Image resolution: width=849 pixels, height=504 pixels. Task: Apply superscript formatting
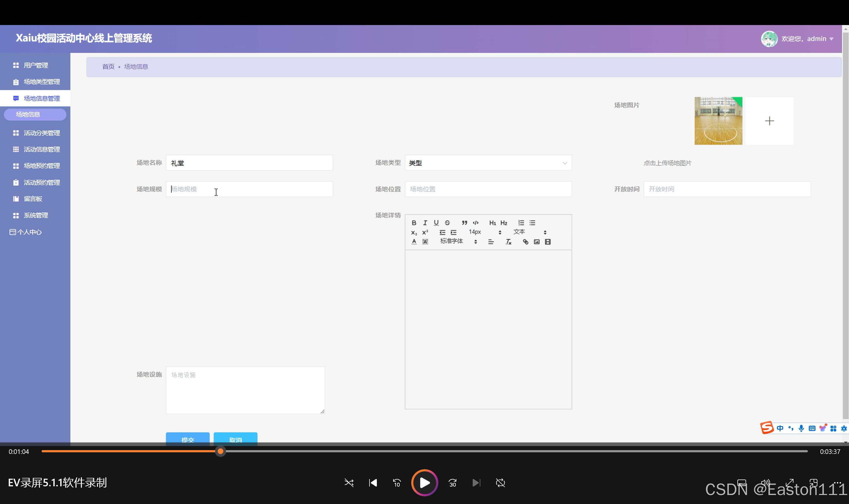coord(425,233)
